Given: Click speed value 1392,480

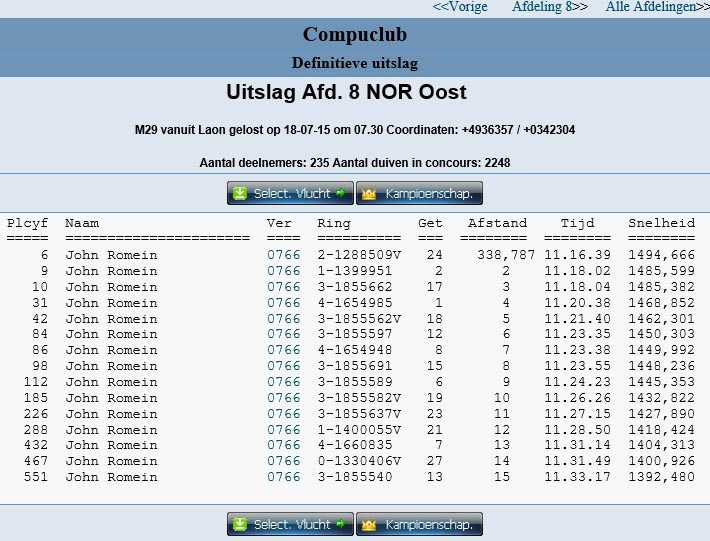Looking at the screenshot, I should (x=662, y=477).
